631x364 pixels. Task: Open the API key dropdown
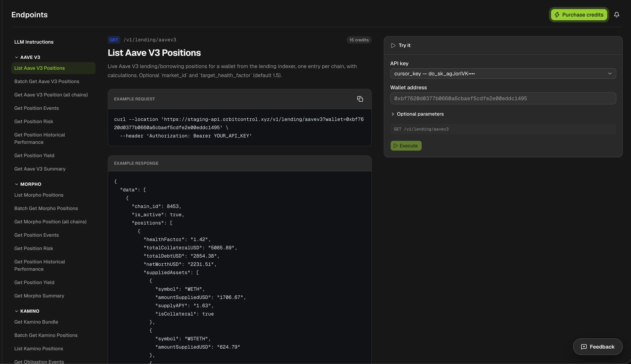click(503, 74)
